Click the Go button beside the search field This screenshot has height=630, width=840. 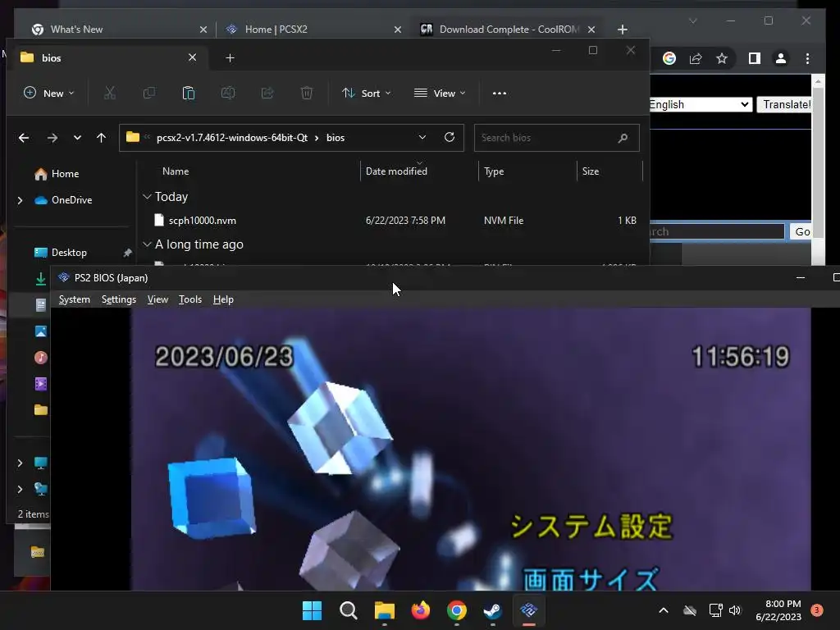801,232
